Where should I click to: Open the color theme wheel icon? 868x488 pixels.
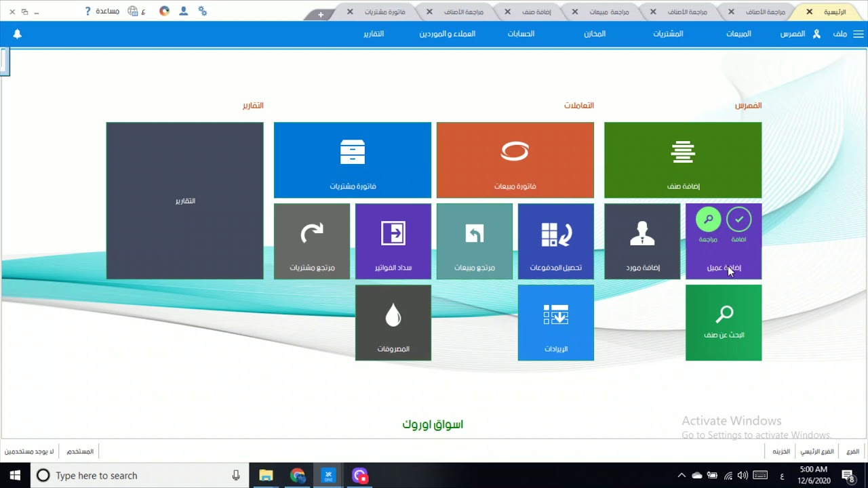coord(164,12)
